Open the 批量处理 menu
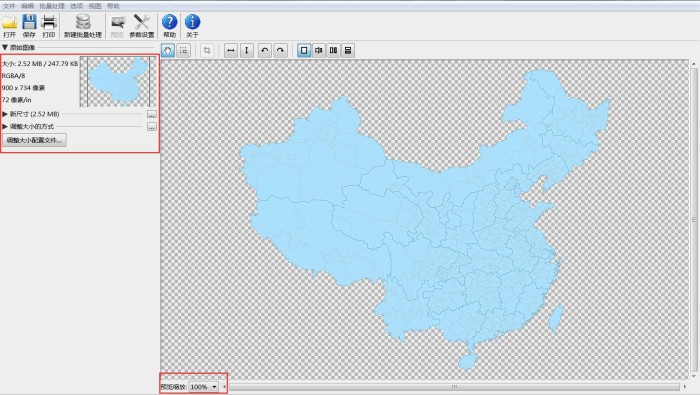The width and height of the screenshot is (700, 395). click(x=52, y=6)
